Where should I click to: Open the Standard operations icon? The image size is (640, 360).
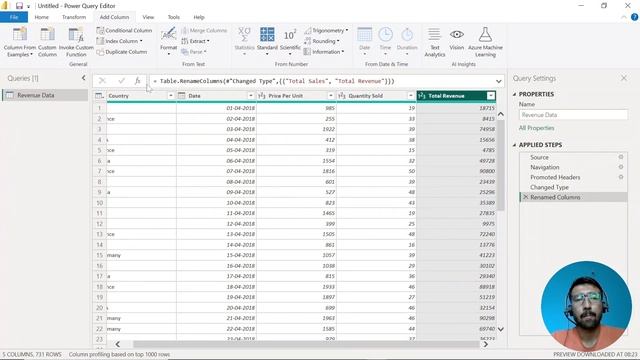click(x=267, y=34)
